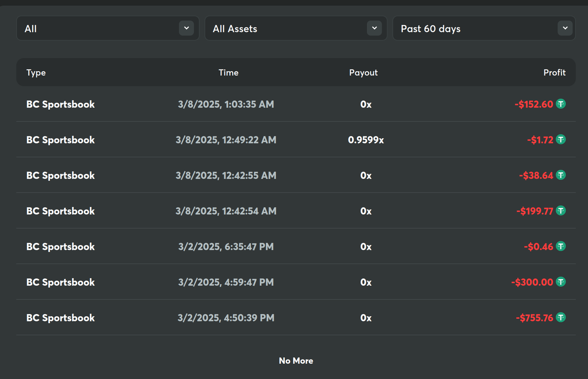Click the 0x payout in the -$152.60 row

(x=366, y=104)
